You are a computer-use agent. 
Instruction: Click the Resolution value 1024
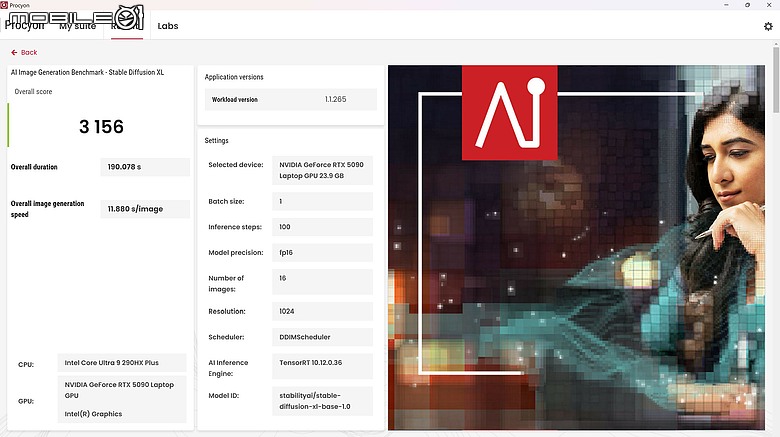coord(322,311)
